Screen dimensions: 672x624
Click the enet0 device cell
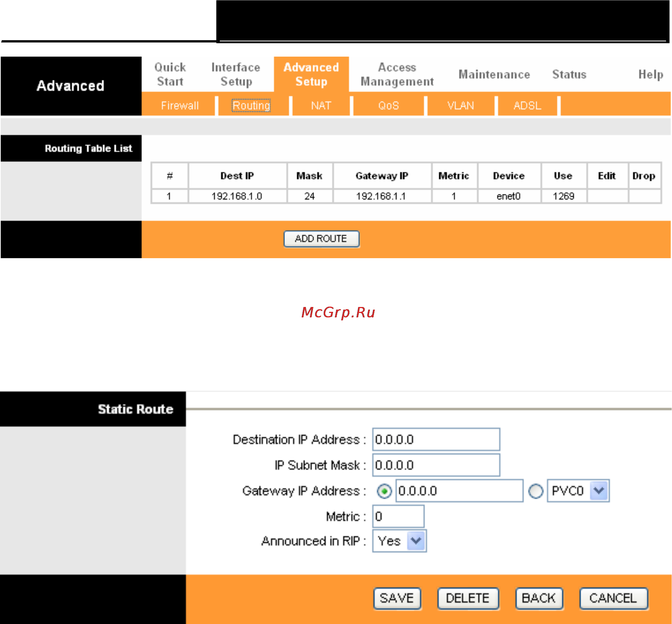tap(509, 196)
